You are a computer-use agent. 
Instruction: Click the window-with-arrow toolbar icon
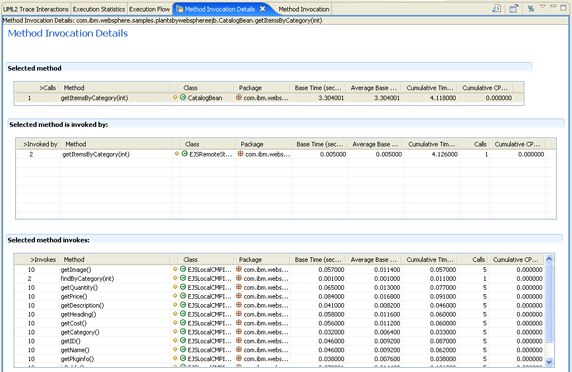[514, 8]
